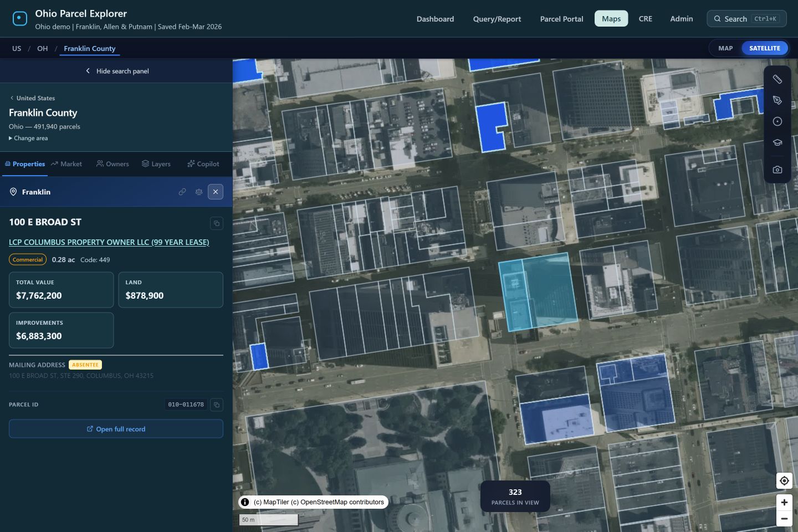
Task: Open the Owners tab
Action: point(112,164)
